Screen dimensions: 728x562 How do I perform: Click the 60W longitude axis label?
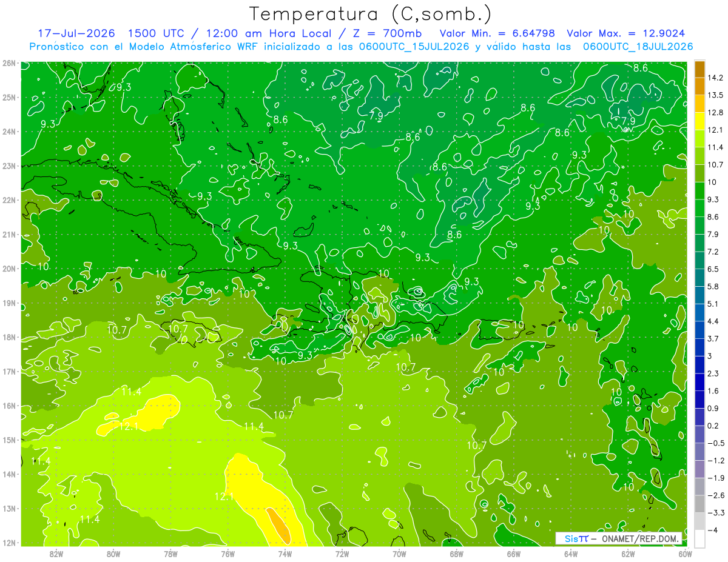point(686,554)
